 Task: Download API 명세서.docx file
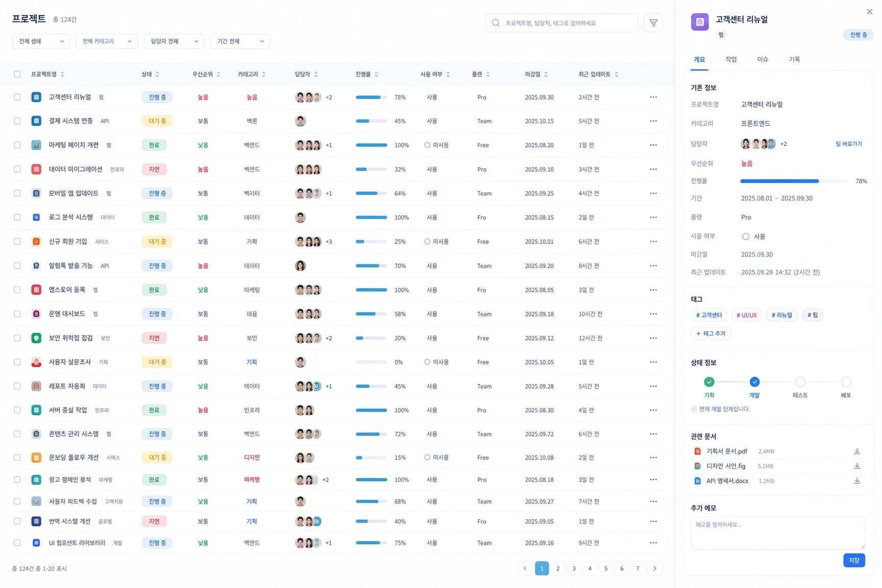point(857,481)
